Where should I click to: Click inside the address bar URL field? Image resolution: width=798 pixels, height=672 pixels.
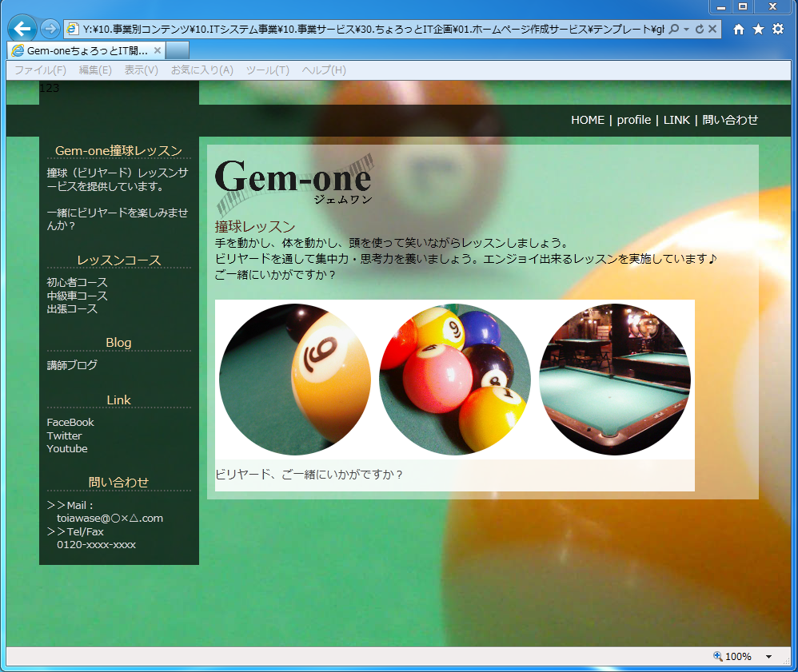pyautogui.click(x=368, y=30)
